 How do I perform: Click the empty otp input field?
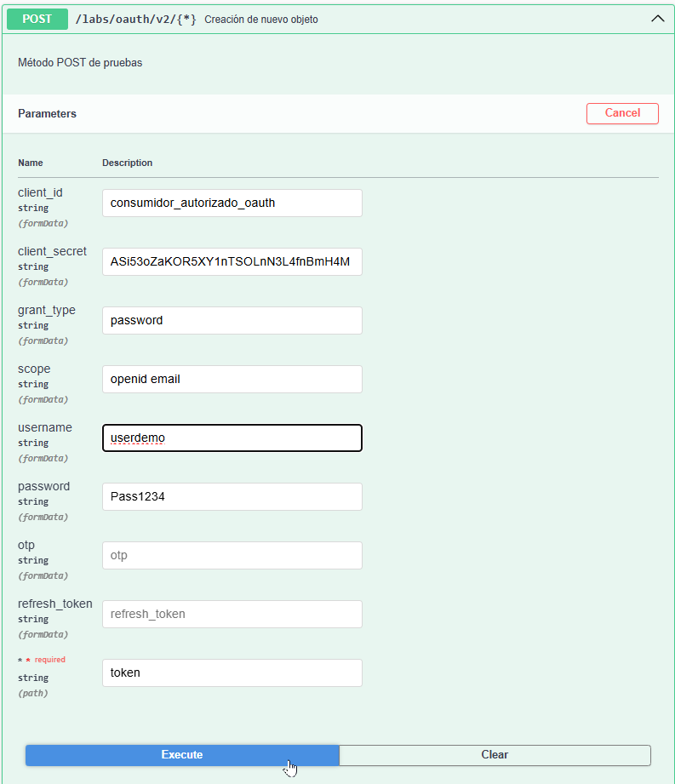(x=232, y=555)
